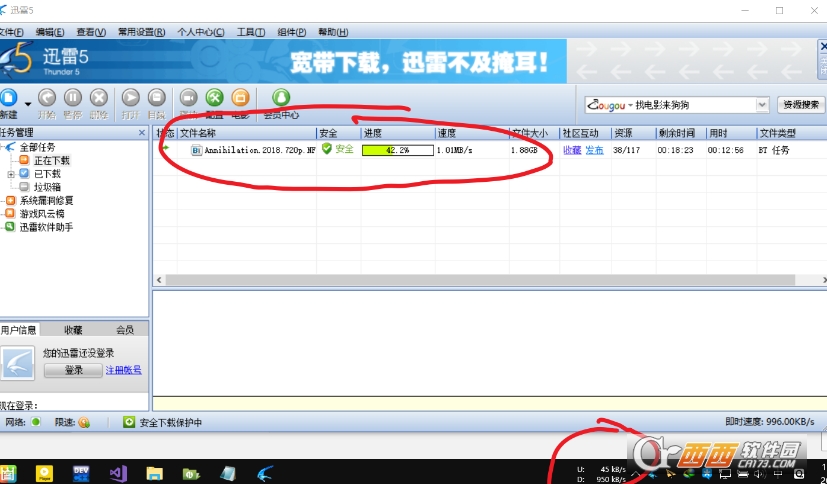
Task: Open the 查看(V) menu
Action: [x=91, y=32]
